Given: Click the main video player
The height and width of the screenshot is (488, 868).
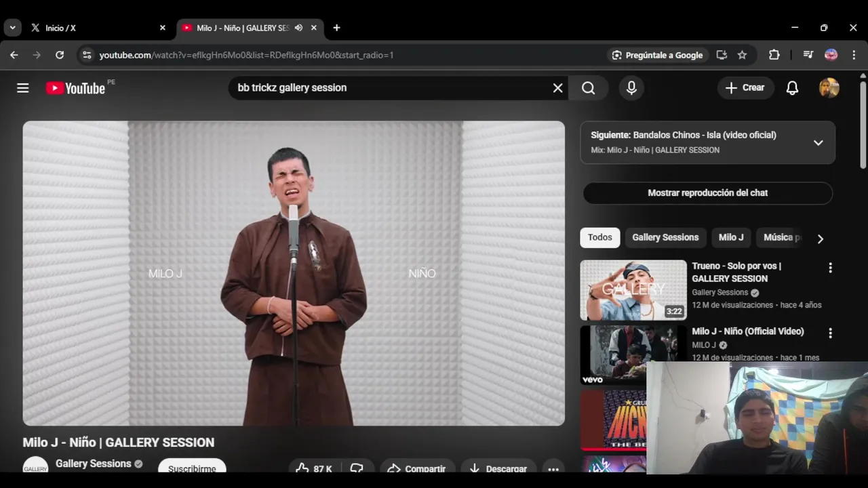Looking at the screenshot, I should (x=294, y=273).
